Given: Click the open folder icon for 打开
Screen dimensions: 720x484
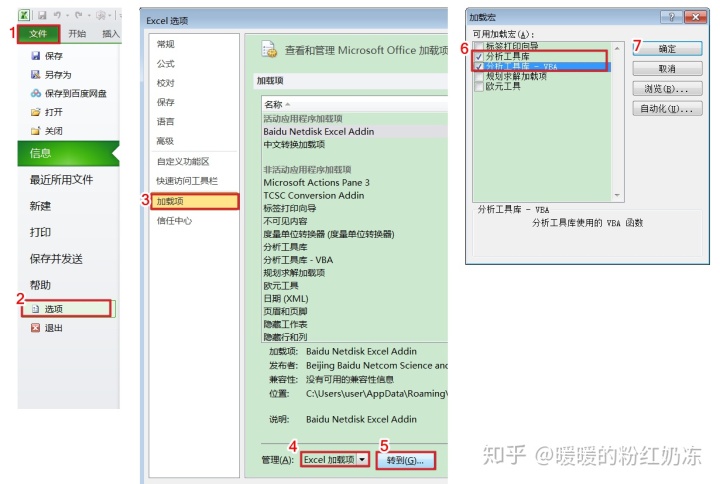Looking at the screenshot, I should point(36,112).
